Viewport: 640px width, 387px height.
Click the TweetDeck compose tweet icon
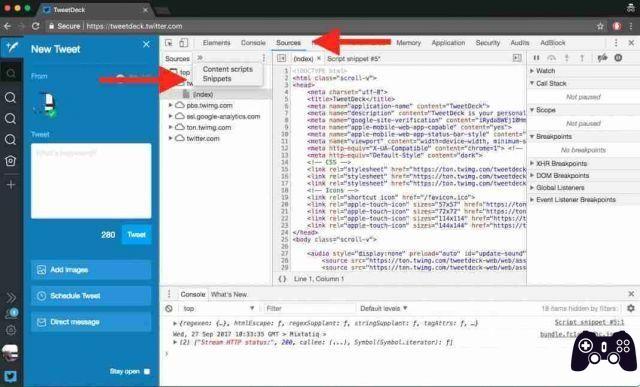[x=11, y=47]
